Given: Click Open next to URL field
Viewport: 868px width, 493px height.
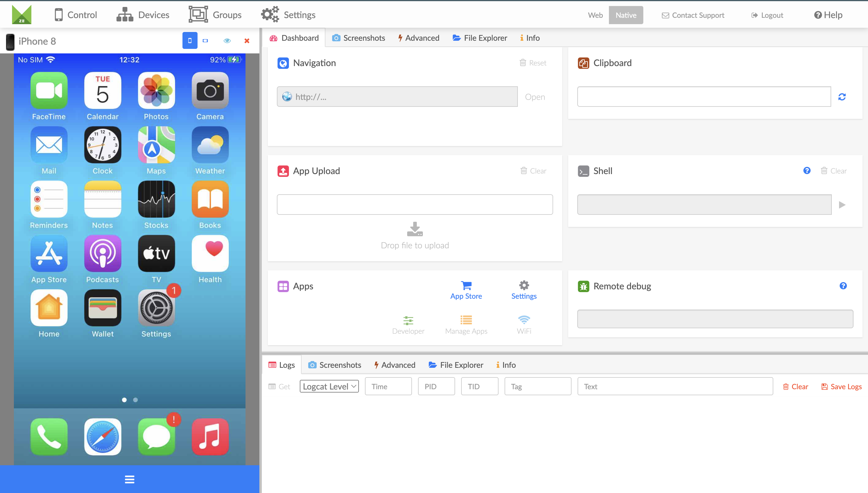Looking at the screenshot, I should pyautogui.click(x=535, y=97).
